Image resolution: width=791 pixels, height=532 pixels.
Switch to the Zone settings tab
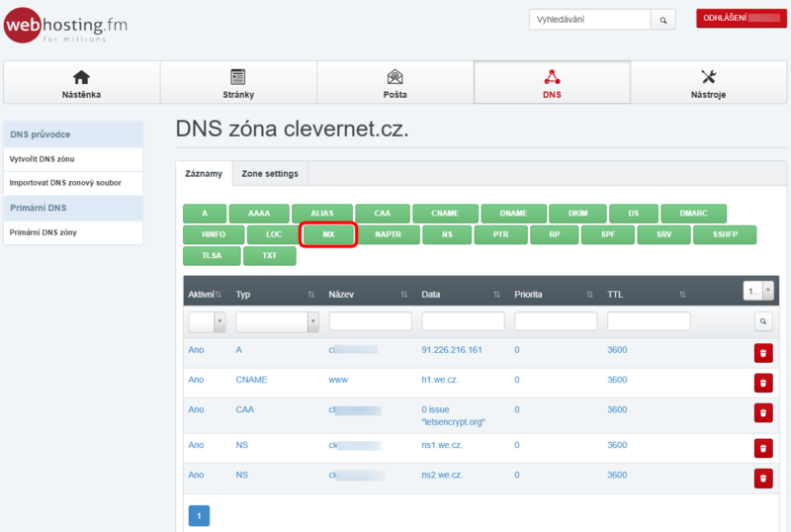(x=269, y=173)
